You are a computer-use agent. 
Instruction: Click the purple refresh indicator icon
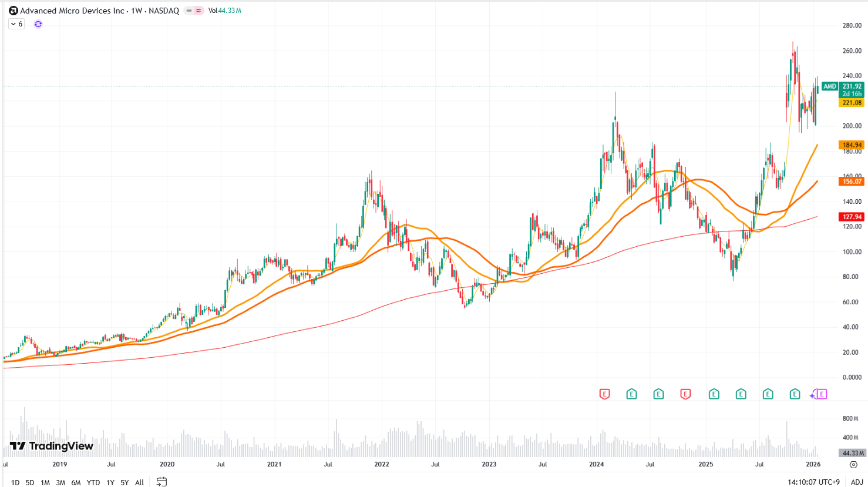pos(38,24)
